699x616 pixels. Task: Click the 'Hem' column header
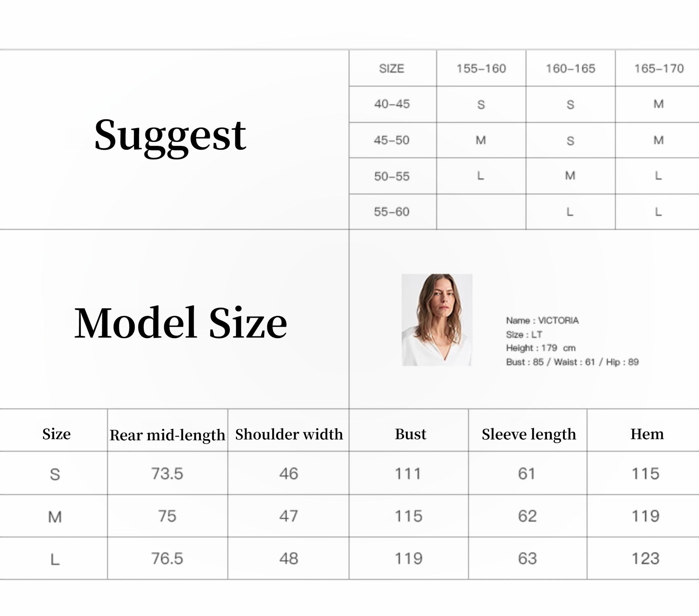coord(647,434)
